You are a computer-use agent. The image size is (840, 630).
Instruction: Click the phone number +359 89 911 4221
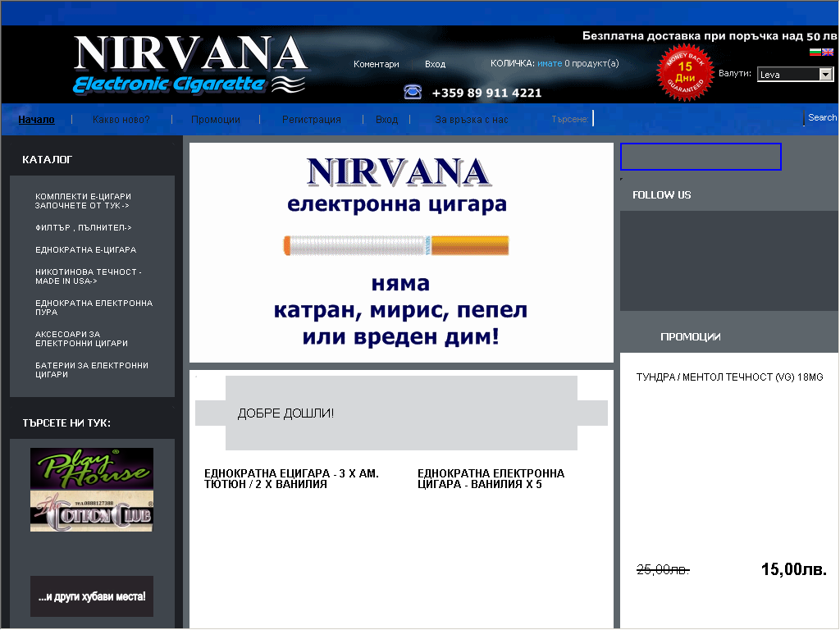[x=486, y=93]
